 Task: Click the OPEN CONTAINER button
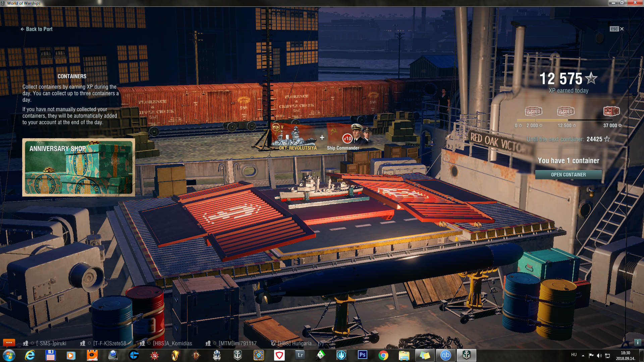coord(568,175)
